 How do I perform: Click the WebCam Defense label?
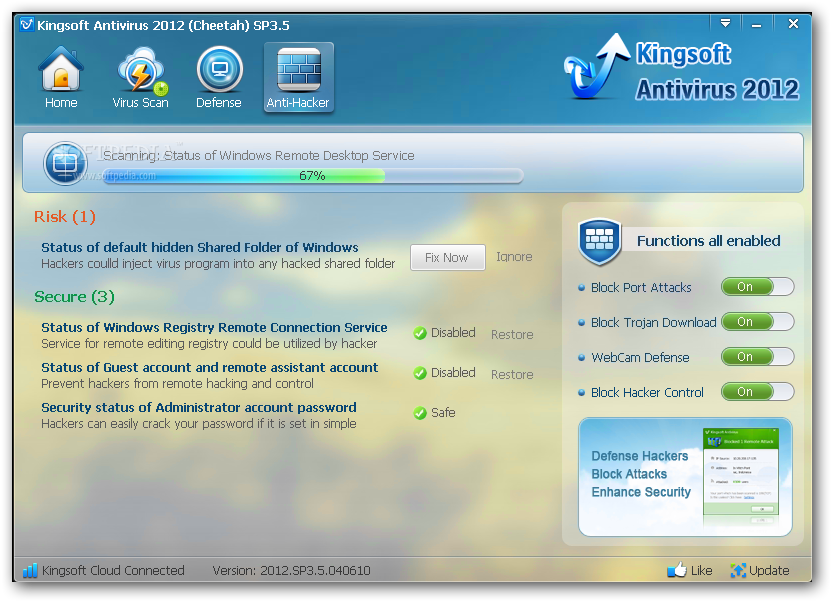coord(640,357)
